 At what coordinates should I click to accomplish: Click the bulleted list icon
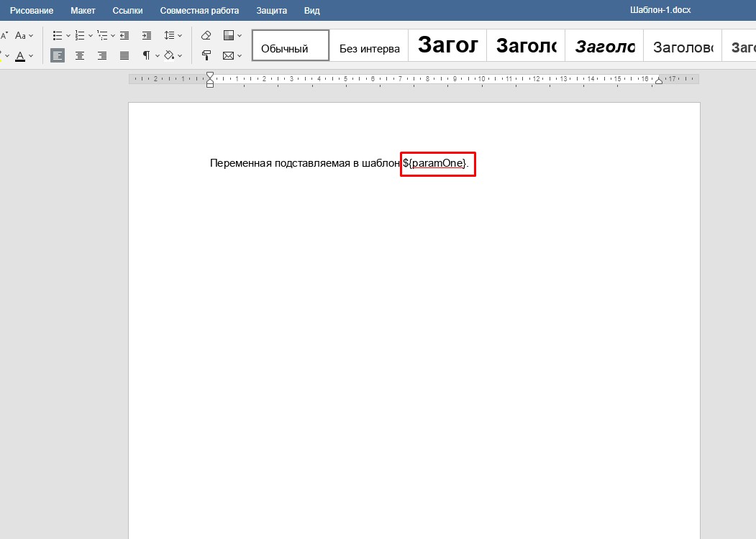[58, 35]
